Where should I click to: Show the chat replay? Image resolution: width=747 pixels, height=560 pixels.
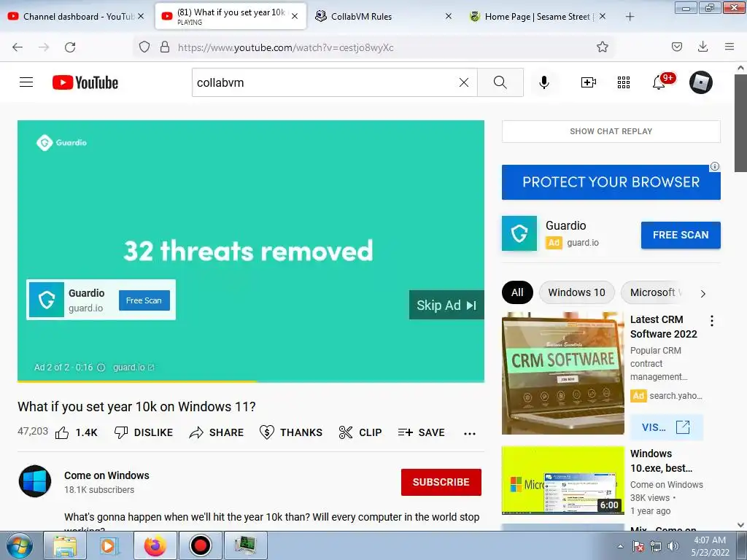611,131
